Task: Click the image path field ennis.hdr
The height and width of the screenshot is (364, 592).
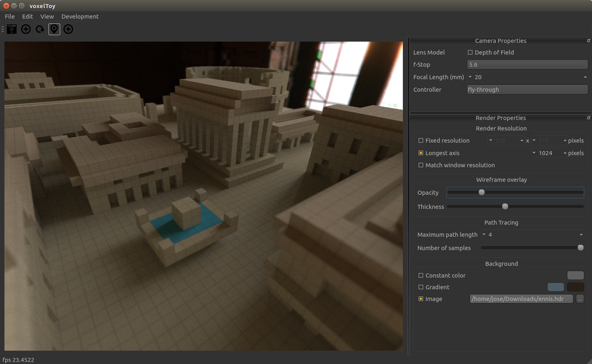Action: 521,299
